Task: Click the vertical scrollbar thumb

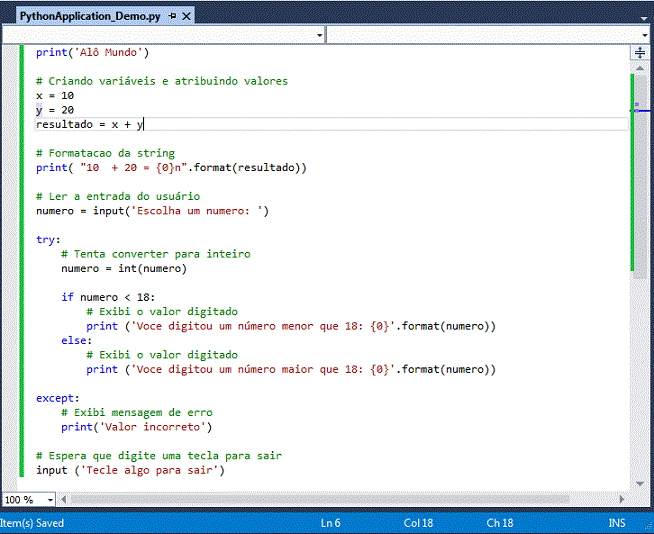Action: pos(639,176)
